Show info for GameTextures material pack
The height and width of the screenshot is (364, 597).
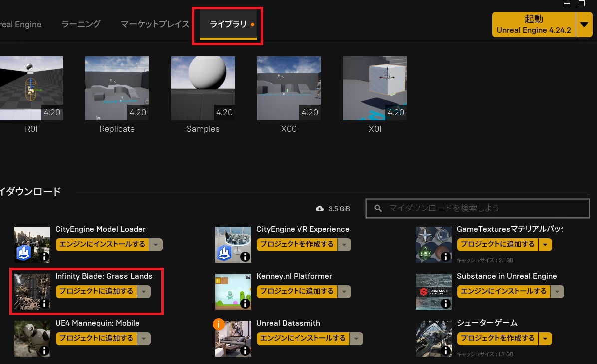click(x=446, y=257)
